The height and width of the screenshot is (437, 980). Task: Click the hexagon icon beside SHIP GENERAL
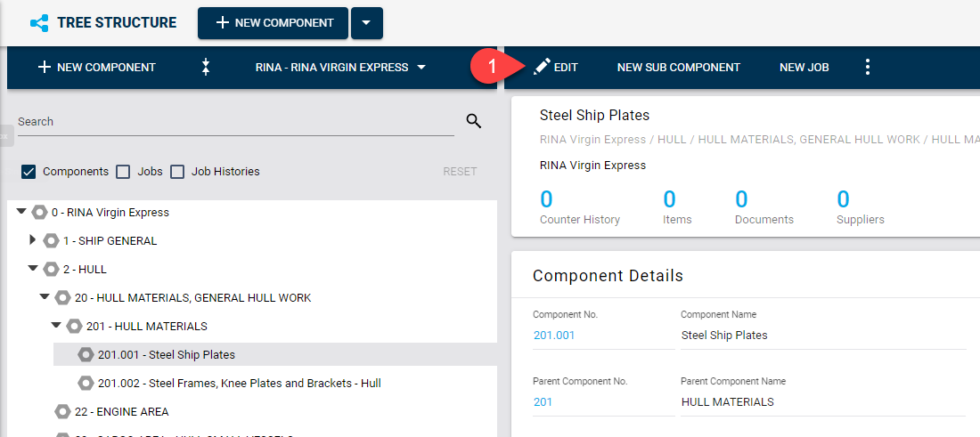[51, 240]
